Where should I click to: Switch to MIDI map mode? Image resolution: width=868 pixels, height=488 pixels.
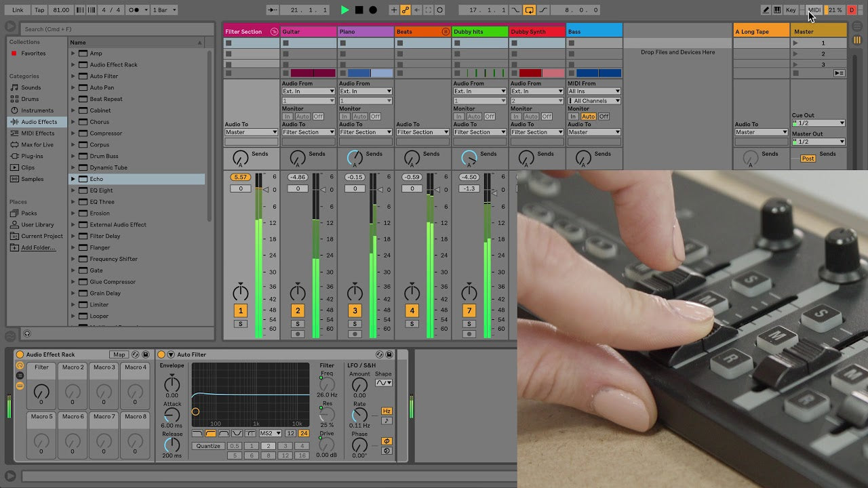(x=815, y=9)
